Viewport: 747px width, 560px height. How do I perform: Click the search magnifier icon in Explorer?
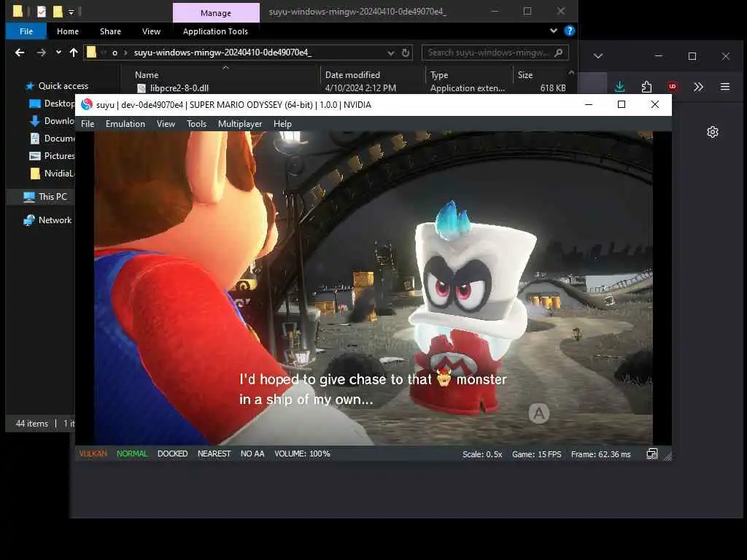559,52
